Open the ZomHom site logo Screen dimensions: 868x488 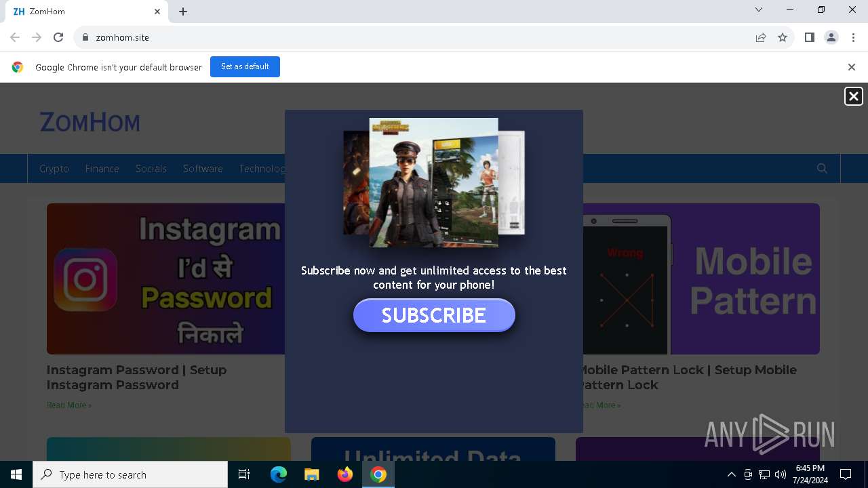tap(90, 123)
